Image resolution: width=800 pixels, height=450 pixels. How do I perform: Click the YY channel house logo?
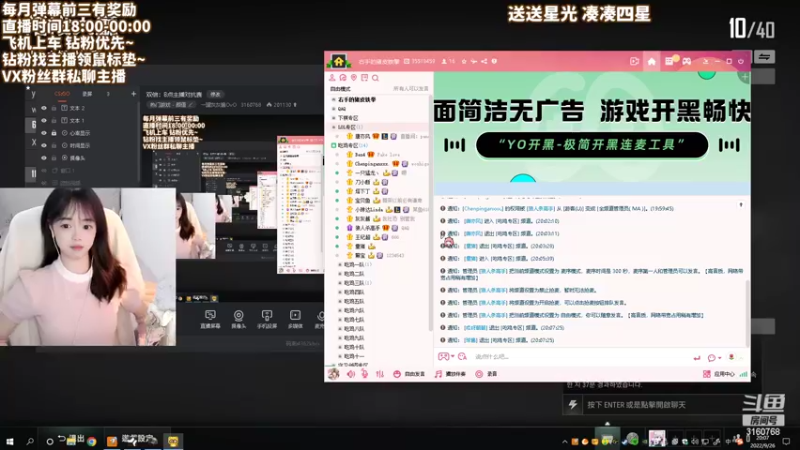click(x=339, y=62)
